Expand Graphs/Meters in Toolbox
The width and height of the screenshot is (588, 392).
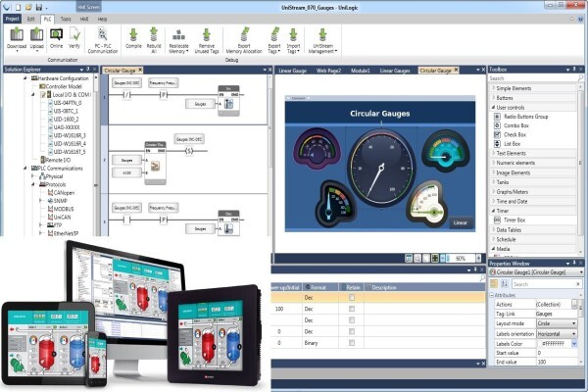pos(494,192)
